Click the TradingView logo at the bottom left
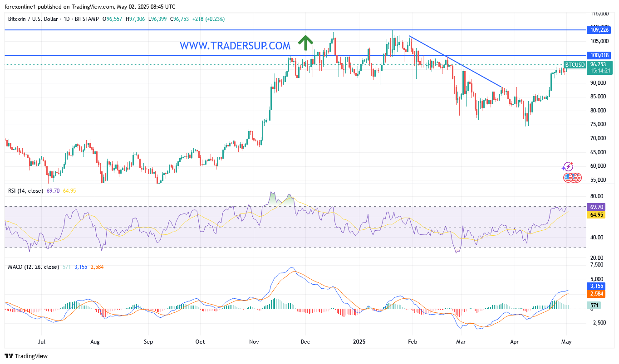This screenshot has width=619, height=364. click(26, 356)
